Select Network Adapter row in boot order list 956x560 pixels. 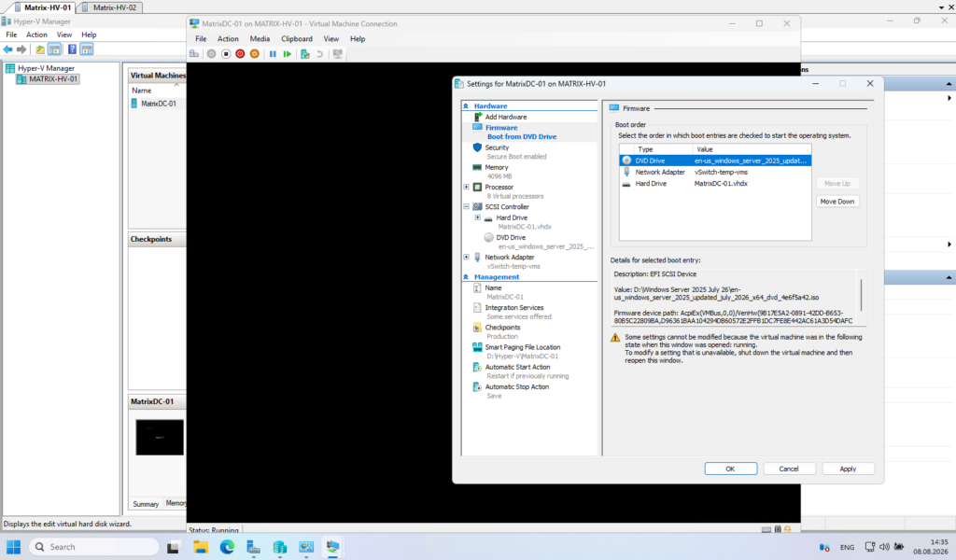(715, 172)
